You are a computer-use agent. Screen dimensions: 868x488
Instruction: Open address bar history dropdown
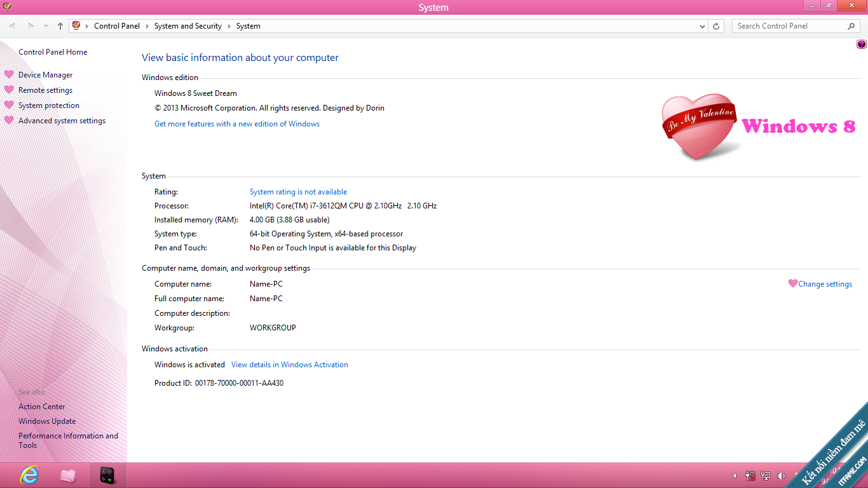pos(702,26)
